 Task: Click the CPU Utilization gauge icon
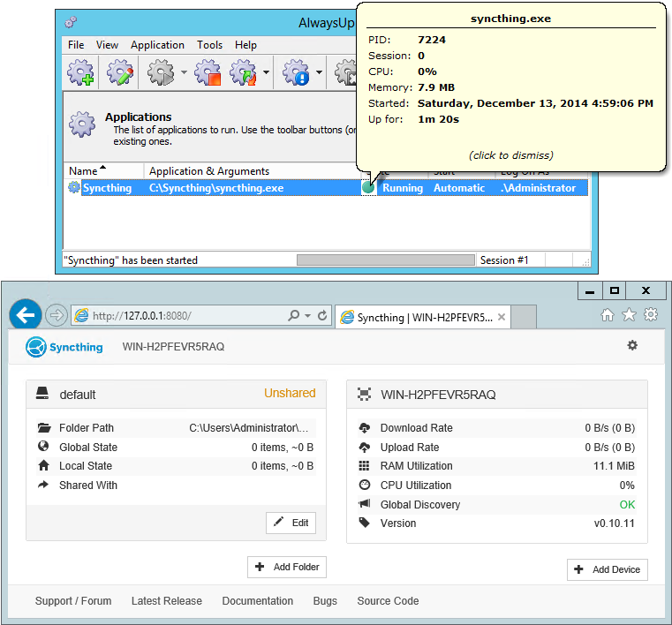(365, 485)
